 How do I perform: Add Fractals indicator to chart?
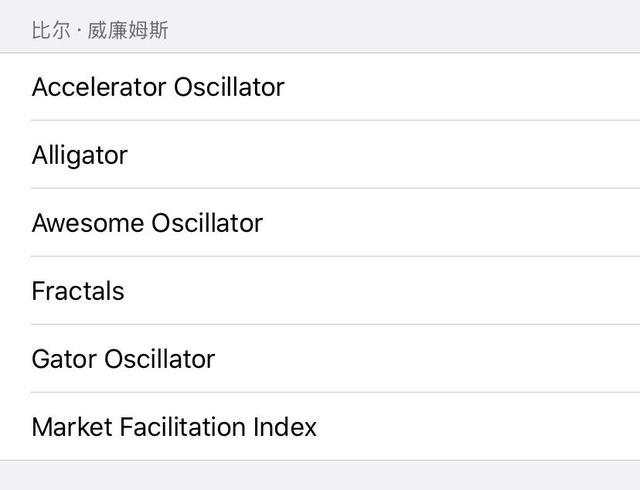pos(320,291)
